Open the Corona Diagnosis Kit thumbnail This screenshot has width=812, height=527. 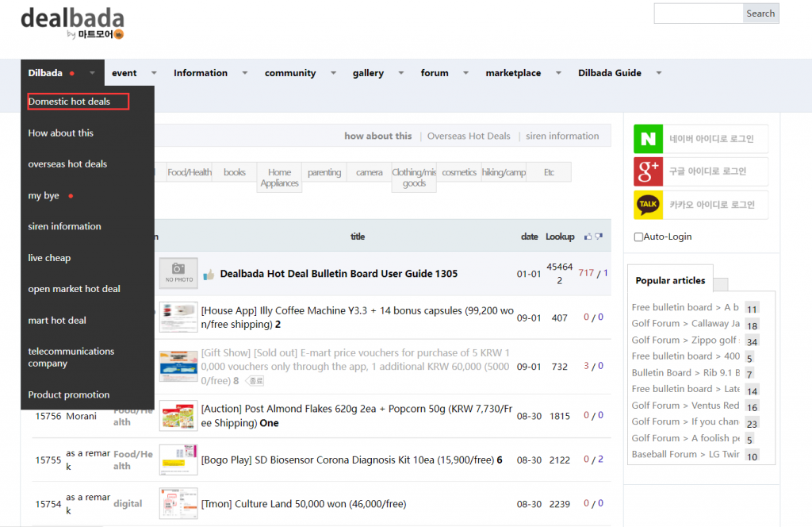click(x=178, y=460)
